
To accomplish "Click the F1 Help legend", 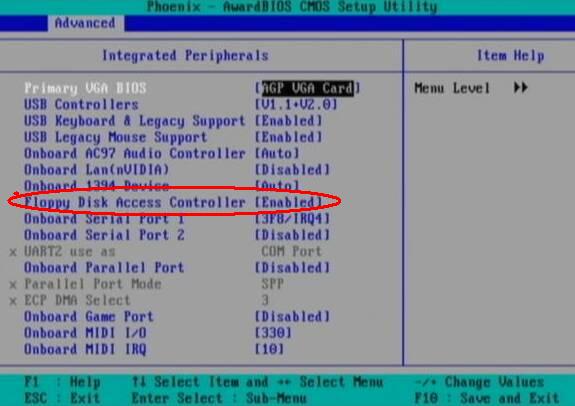I will coord(62,382).
